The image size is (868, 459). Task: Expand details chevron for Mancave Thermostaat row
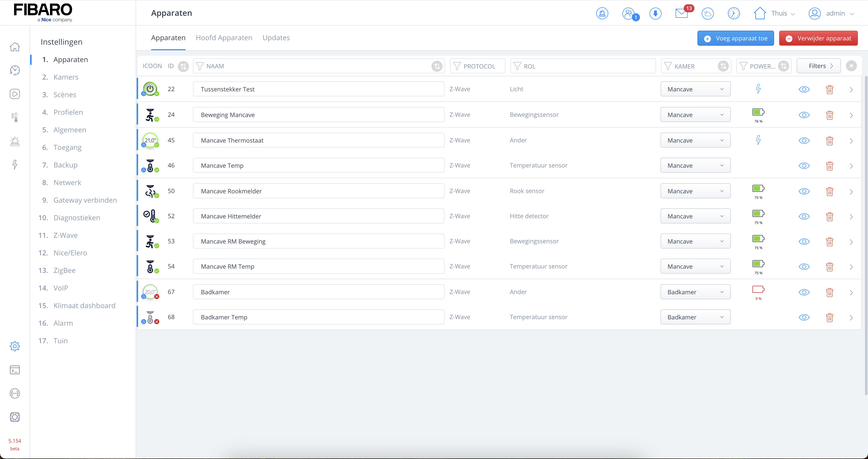pos(851,141)
